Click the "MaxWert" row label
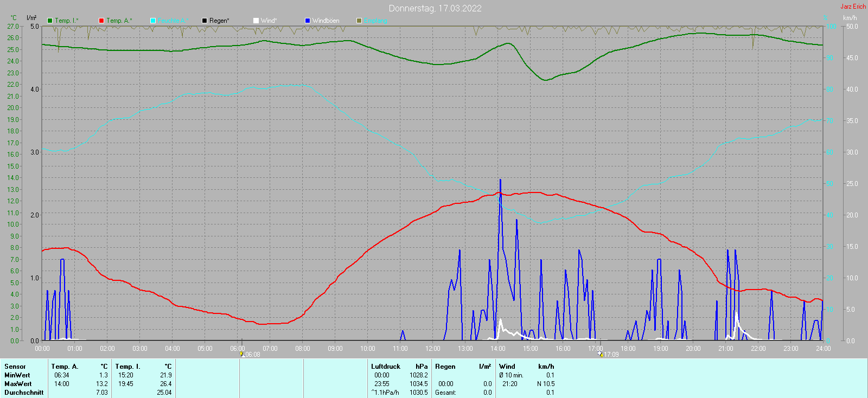 click(18, 384)
